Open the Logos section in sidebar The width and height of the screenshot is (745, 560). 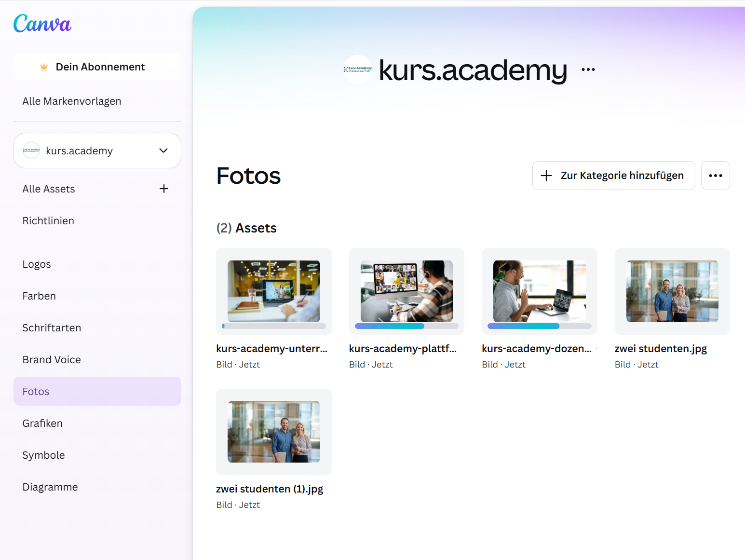pos(37,264)
